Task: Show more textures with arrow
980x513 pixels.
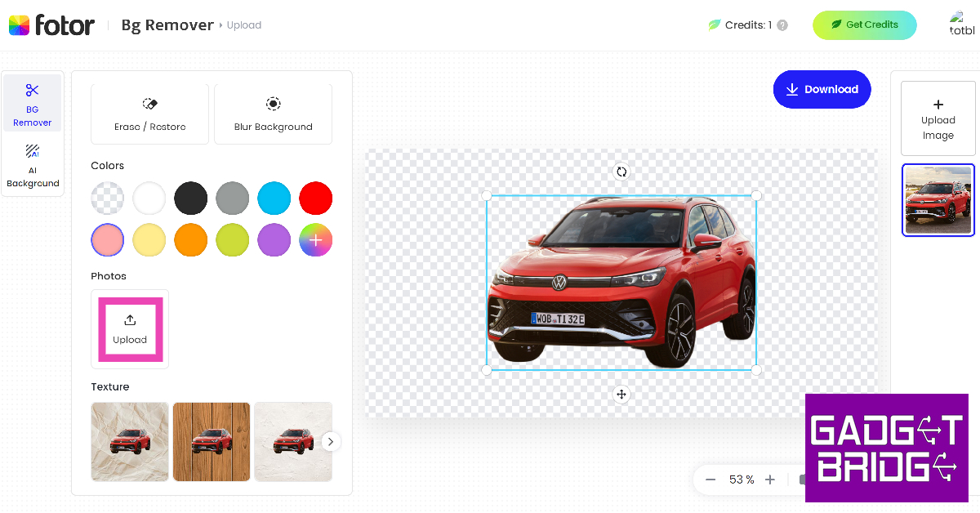Action: [330, 441]
